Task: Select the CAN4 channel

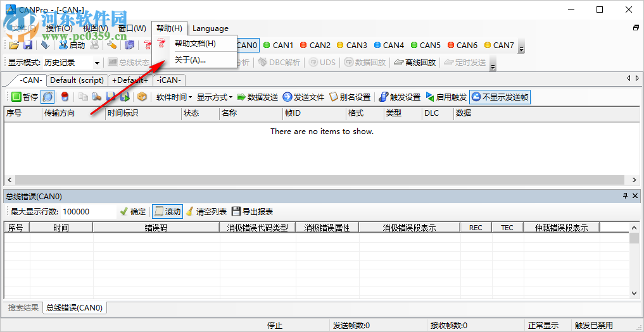Action: click(389, 45)
